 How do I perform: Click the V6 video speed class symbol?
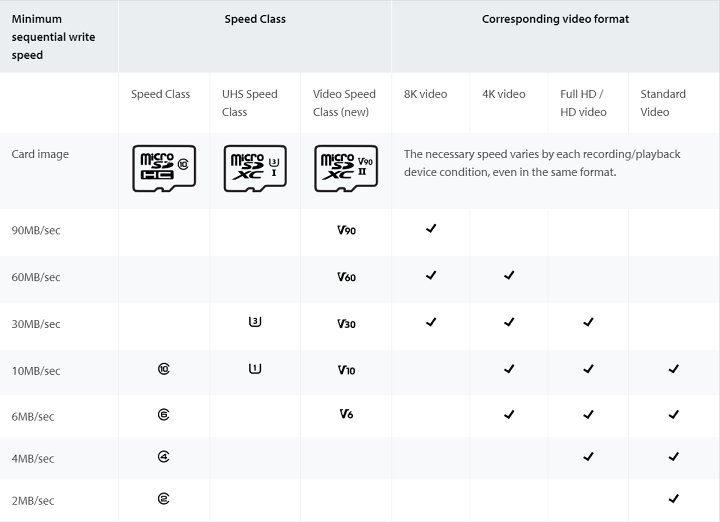pos(345,414)
